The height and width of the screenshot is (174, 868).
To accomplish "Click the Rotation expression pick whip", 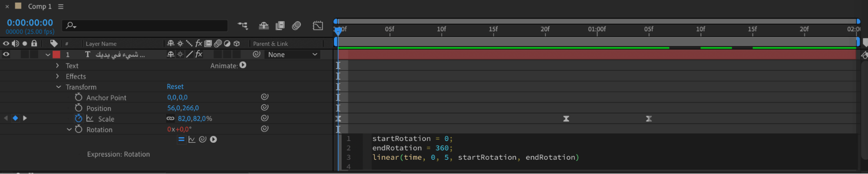I will tap(202, 139).
